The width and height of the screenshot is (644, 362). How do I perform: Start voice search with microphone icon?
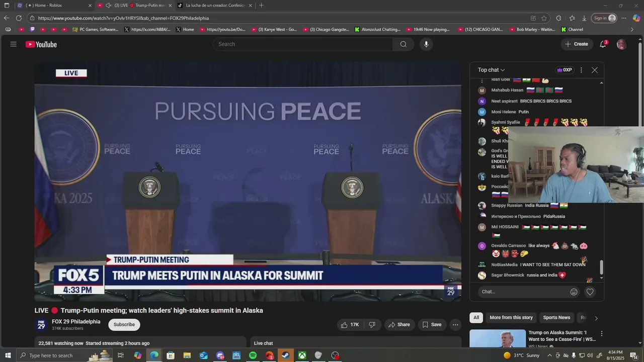(426, 44)
